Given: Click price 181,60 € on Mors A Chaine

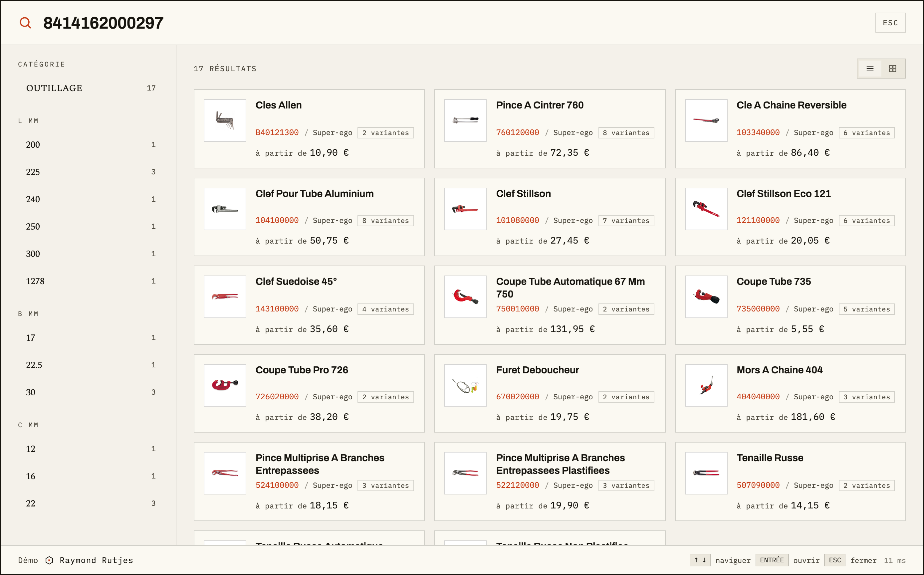Looking at the screenshot, I should click(813, 417).
